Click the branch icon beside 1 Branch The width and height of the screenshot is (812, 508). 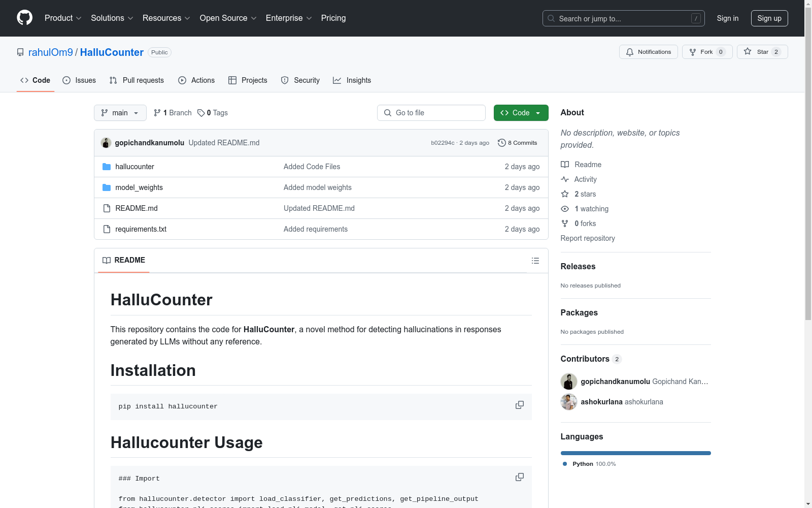point(157,113)
